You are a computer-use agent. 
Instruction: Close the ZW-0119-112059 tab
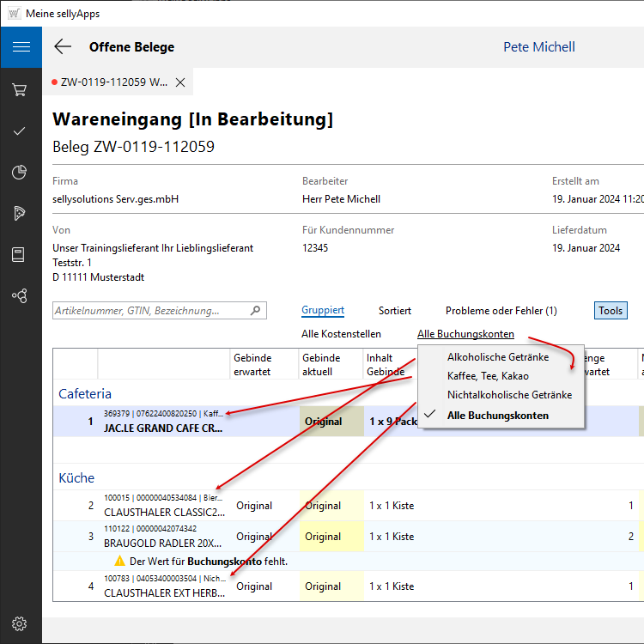tap(180, 82)
